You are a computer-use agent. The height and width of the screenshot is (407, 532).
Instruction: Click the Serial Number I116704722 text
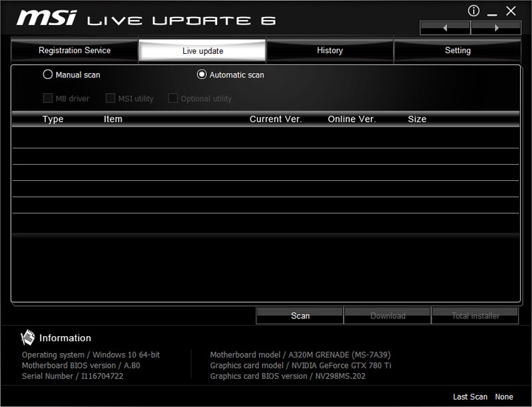point(72,376)
